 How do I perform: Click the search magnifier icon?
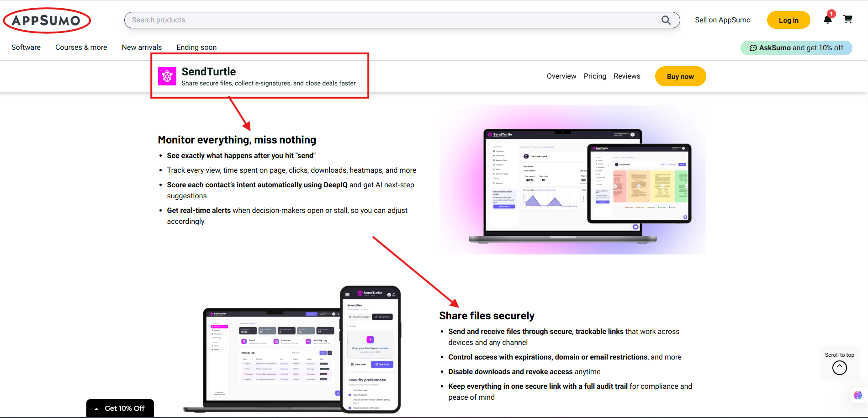point(666,20)
